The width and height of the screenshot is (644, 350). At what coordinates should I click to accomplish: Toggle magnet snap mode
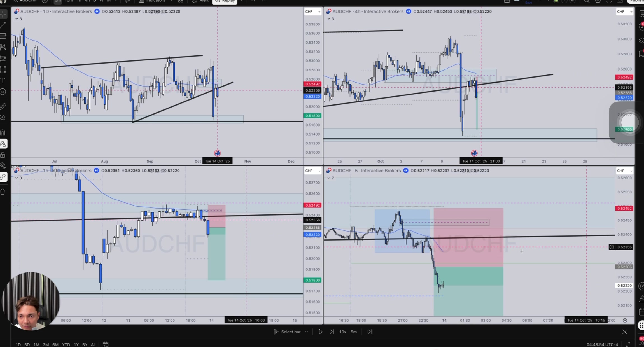[x=3, y=132]
